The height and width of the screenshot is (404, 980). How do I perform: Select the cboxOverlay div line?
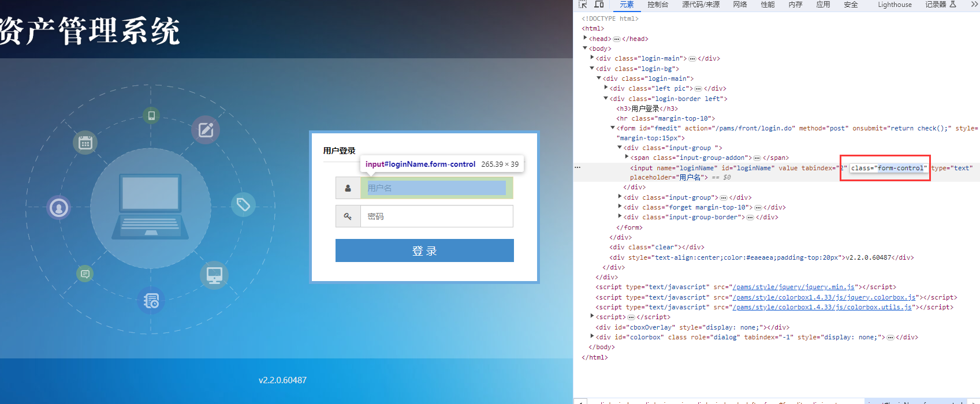coord(692,327)
